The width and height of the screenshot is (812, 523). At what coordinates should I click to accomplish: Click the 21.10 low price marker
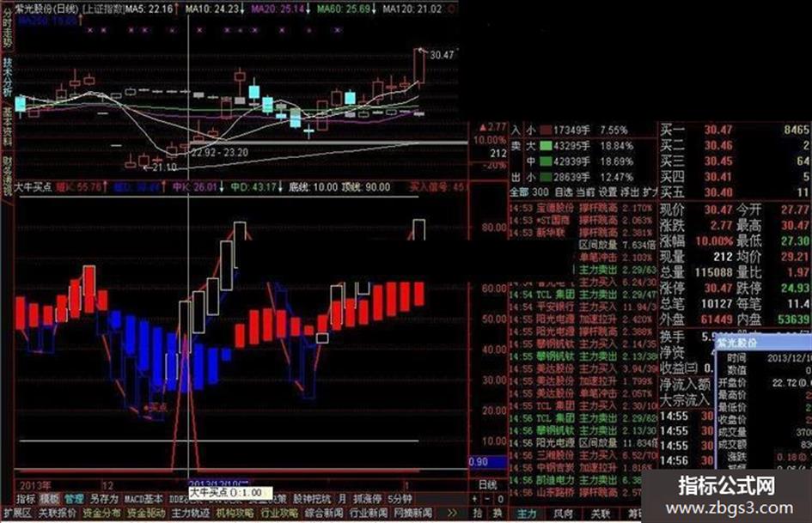(165, 167)
